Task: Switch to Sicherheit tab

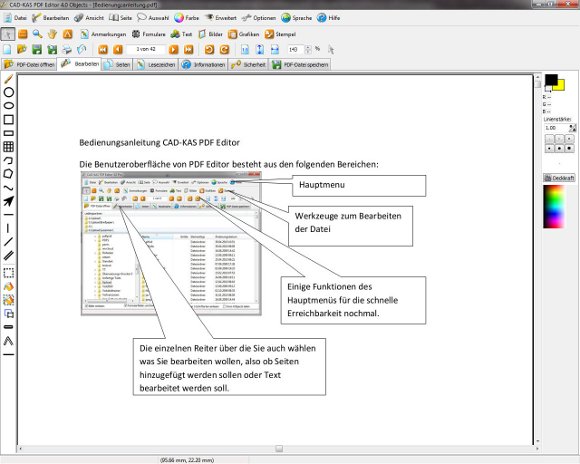Action: click(248, 64)
